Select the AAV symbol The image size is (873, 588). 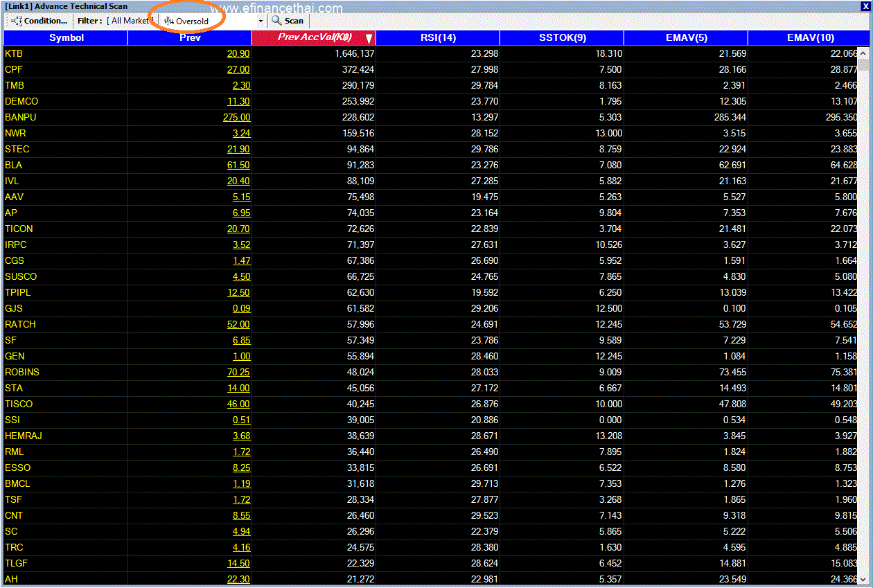[x=14, y=197]
